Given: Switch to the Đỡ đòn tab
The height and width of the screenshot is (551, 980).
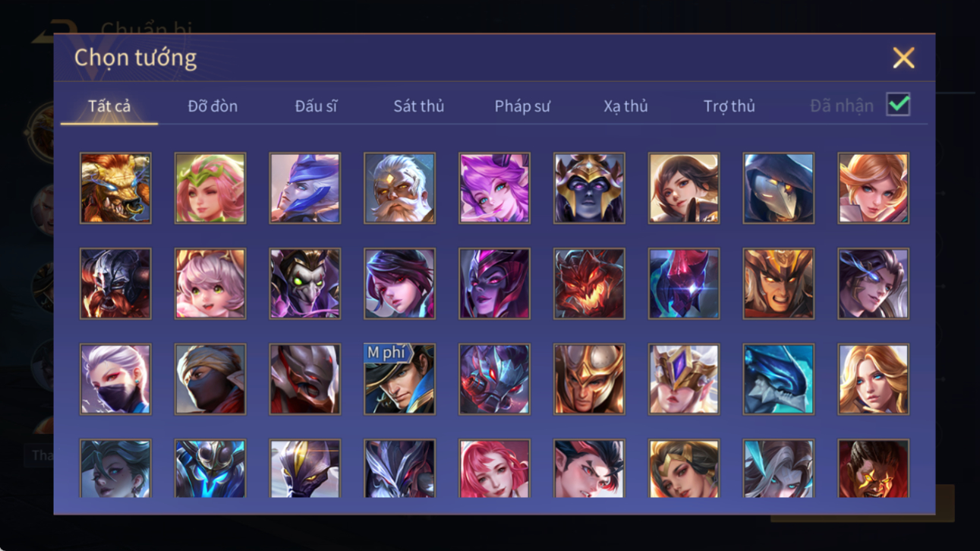Looking at the screenshot, I should (x=213, y=106).
